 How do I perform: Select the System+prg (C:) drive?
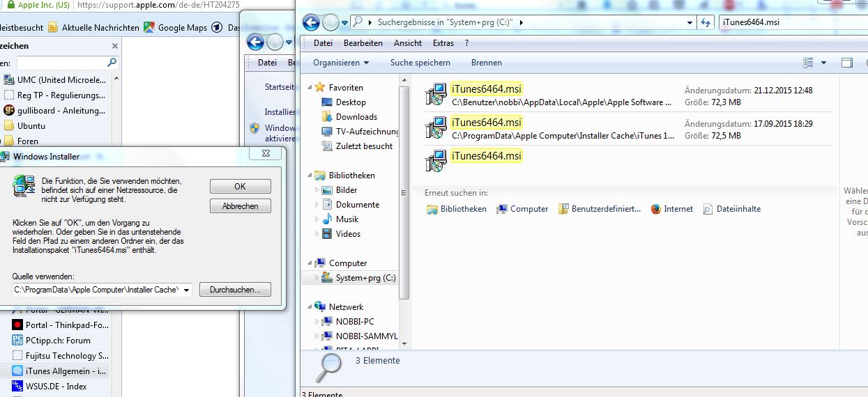(x=365, y=278)
